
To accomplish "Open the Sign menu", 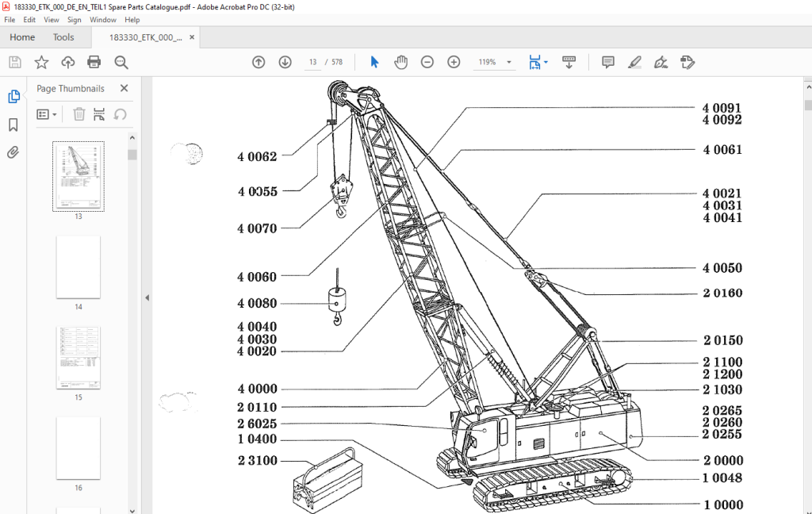I will coord(74,20).
